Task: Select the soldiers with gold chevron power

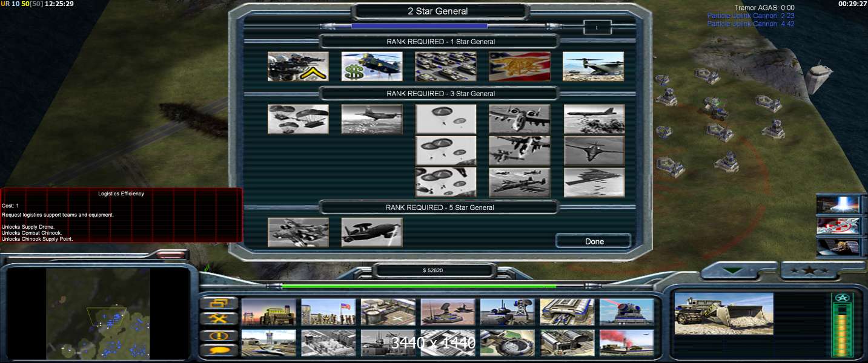Action: click(298, 67)
